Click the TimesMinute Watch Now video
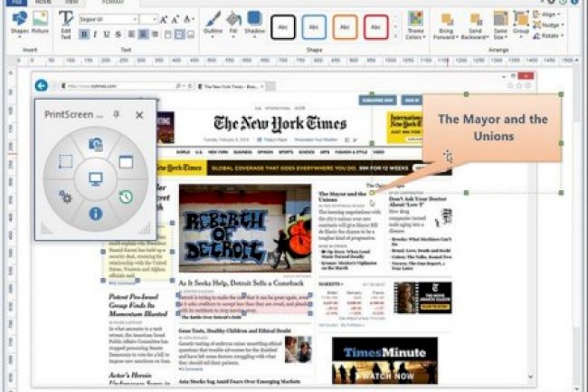 coord(384,360)
